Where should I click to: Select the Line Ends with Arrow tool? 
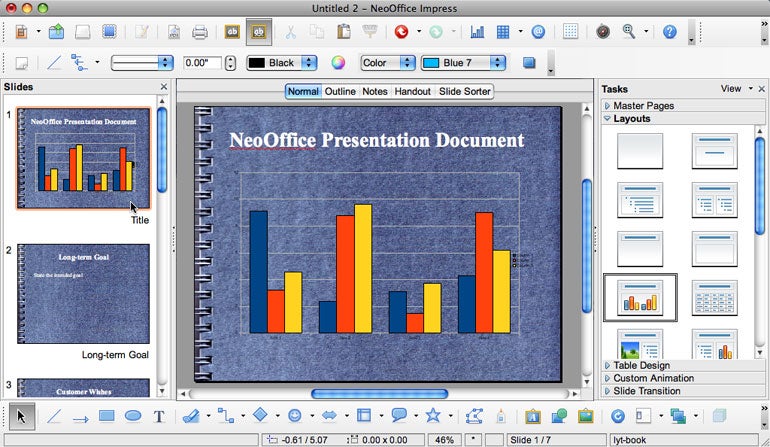tap(81, 418)
